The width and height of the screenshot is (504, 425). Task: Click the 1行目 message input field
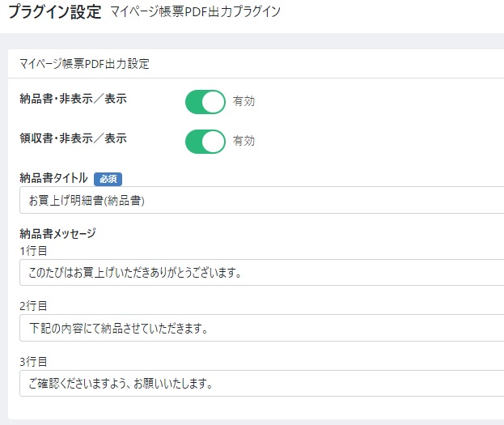click(261, 273)
